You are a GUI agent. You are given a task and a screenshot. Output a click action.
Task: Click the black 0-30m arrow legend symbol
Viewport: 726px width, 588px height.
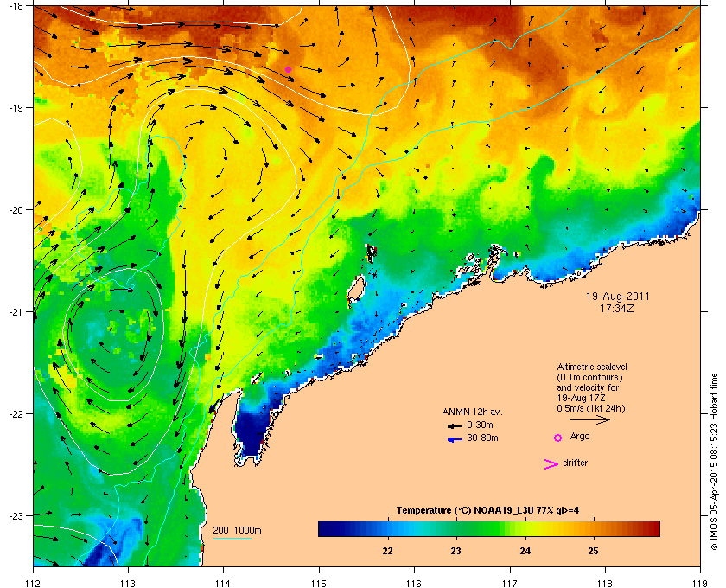tap(455, 425)
